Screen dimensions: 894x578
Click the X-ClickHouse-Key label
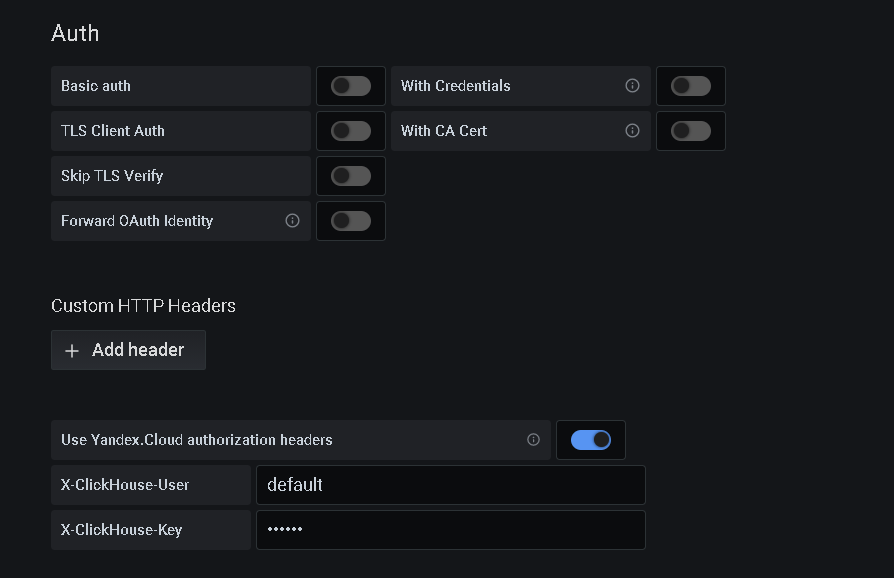121,530
